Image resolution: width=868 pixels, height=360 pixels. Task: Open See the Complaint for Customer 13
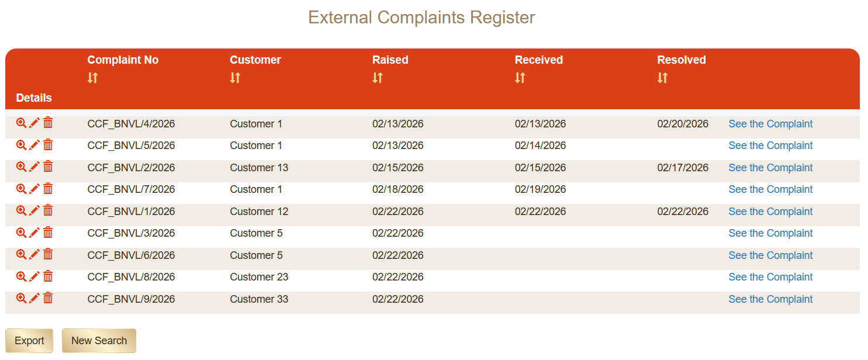[x=770, y=168]
